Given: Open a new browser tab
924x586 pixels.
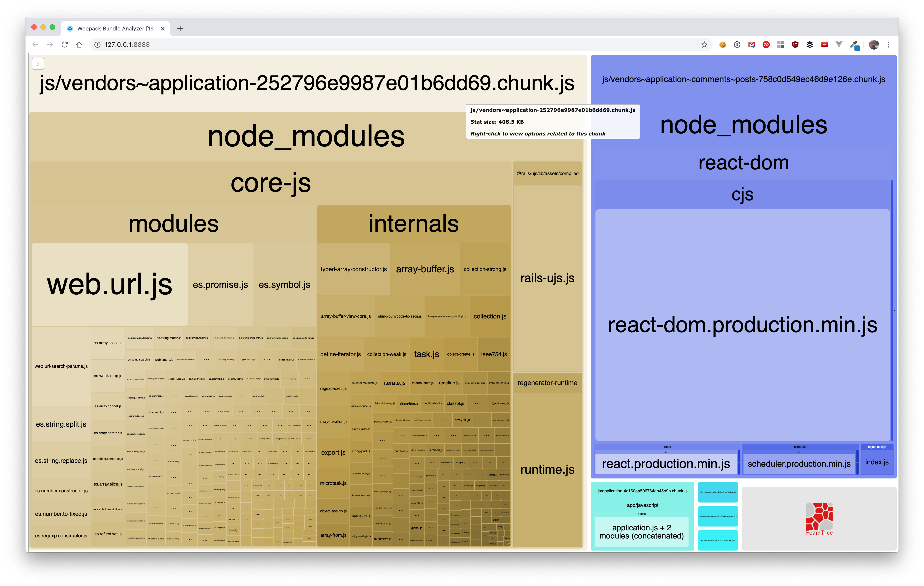Looking at the screenshot, I should [180, 28].
